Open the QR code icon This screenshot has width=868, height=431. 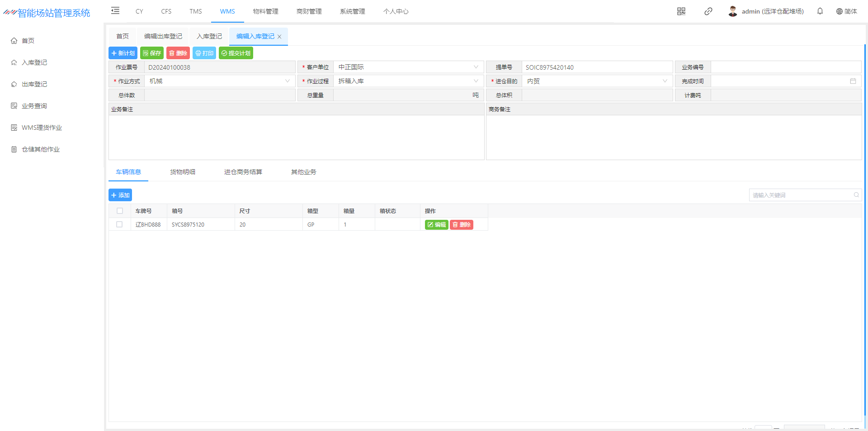pos(681,11)
